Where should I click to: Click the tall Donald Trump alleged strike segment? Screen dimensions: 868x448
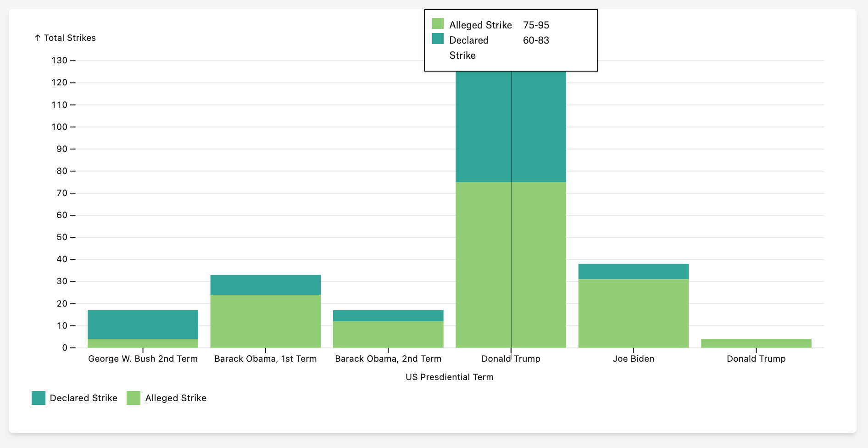(x=511, y=265)
